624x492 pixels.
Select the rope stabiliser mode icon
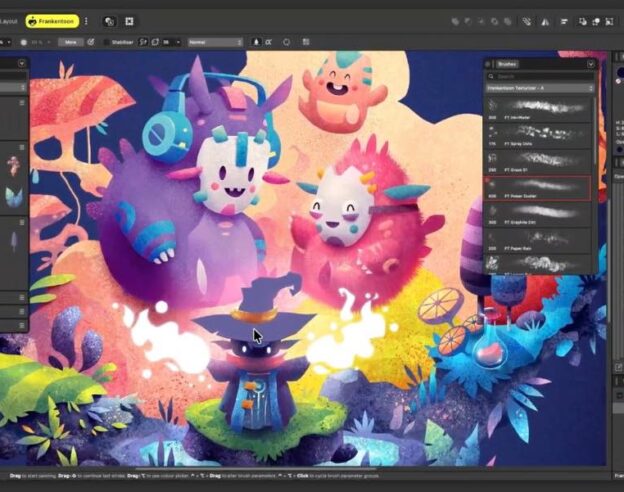click(x=143, y=42)
